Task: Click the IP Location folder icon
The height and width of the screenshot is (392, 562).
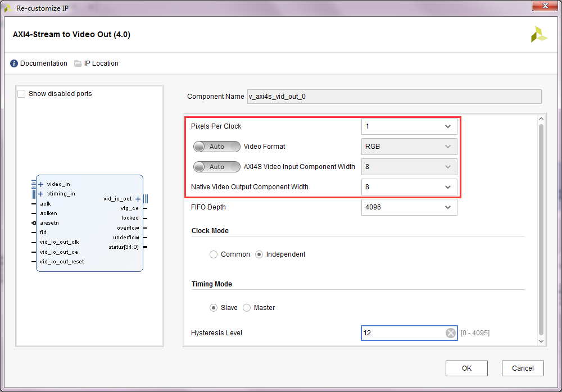Action: (x=78, y=63)
